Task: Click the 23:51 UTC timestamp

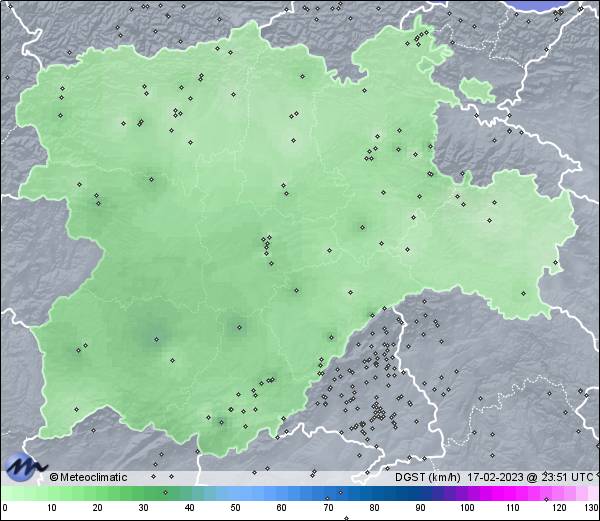Action: pyautogui.click(x=567, y=477)
